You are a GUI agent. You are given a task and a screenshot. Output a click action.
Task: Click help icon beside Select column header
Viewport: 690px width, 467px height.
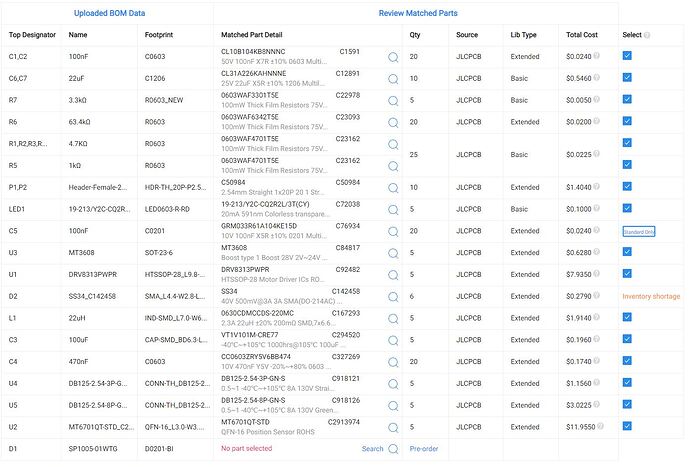[x=646, y=35]
